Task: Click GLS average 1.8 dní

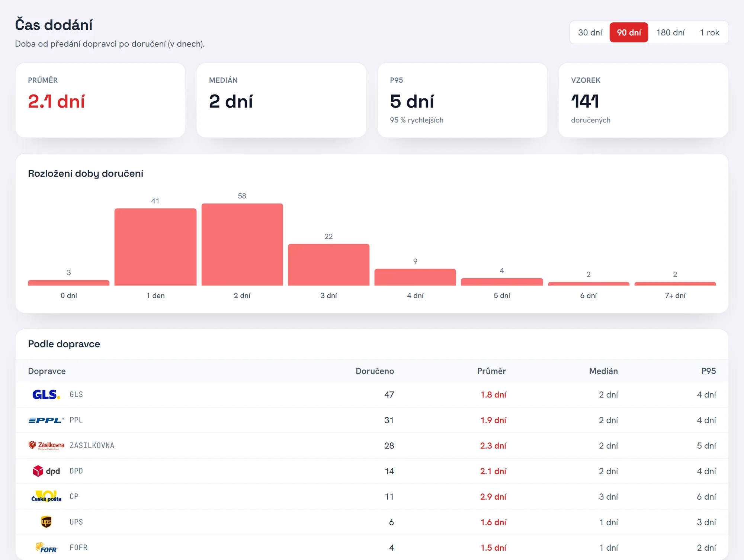Action: (493, 395)
